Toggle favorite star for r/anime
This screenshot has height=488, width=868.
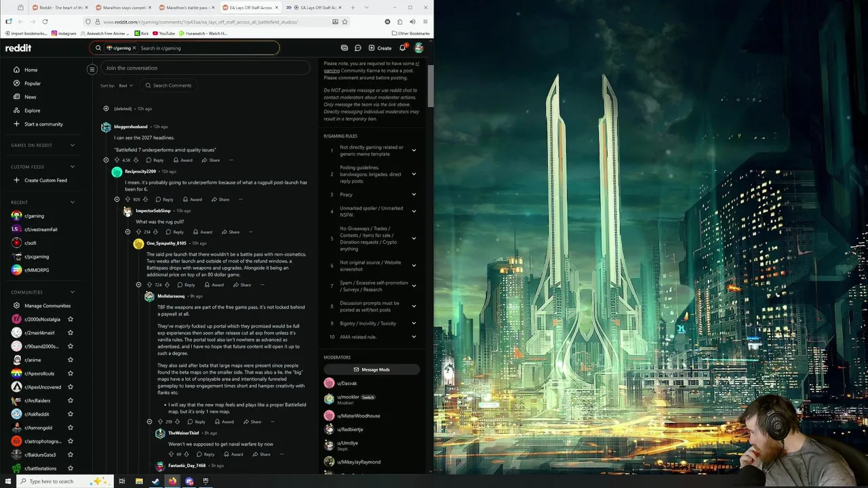pos(71,360)
